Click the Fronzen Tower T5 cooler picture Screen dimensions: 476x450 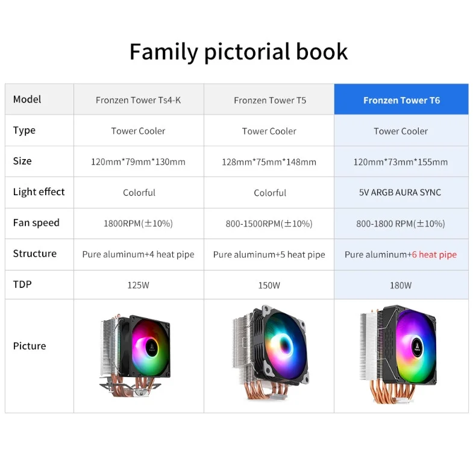(271, 353)
